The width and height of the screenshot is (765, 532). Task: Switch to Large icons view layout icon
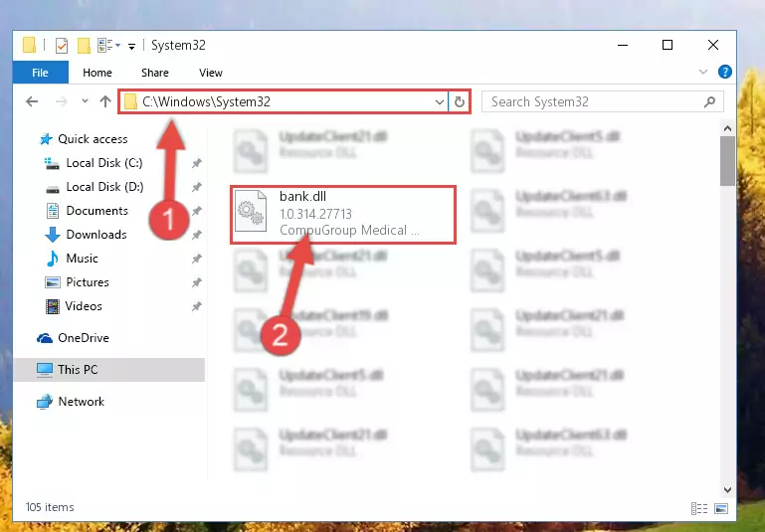point(721,508)
